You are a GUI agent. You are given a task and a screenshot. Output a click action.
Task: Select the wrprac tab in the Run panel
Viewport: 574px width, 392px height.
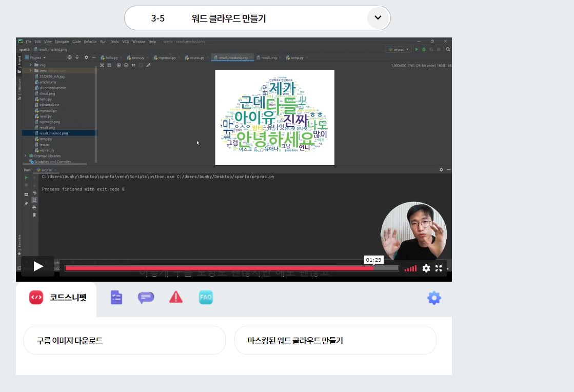pyautogui.click(x=45, y=170)
